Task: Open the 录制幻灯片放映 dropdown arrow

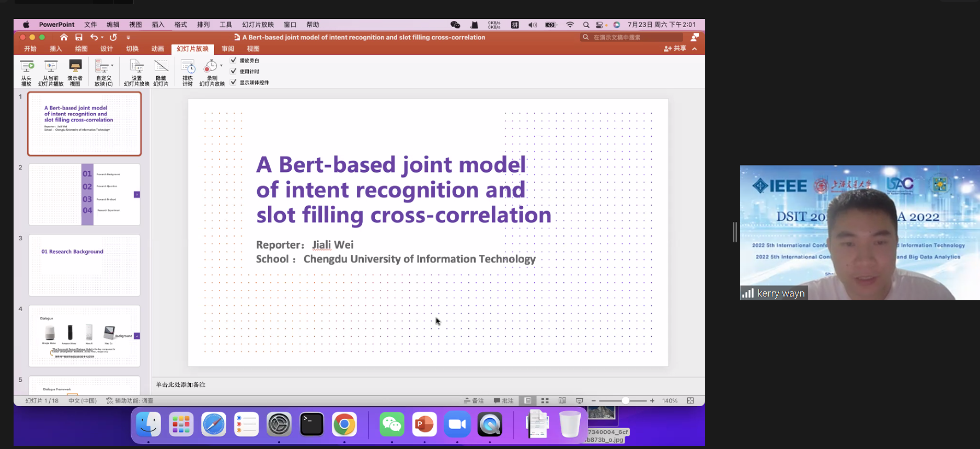Action: [x=221, y=66]
